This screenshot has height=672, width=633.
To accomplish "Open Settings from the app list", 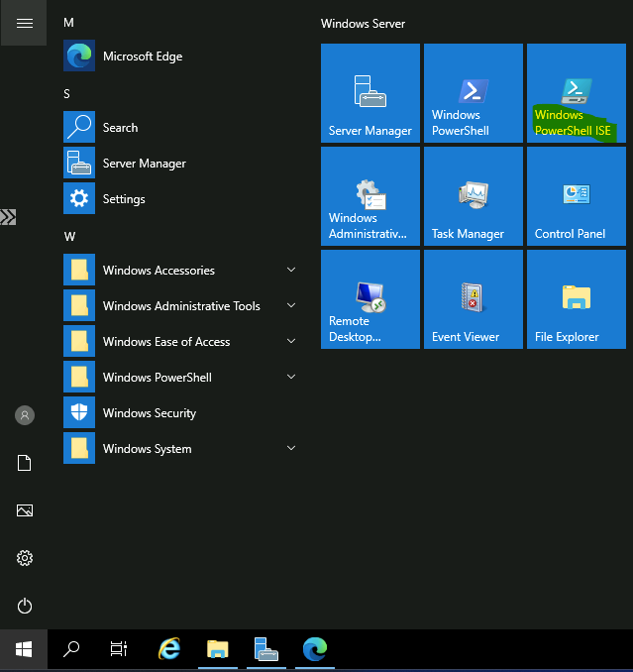I will tap(180, 198).
